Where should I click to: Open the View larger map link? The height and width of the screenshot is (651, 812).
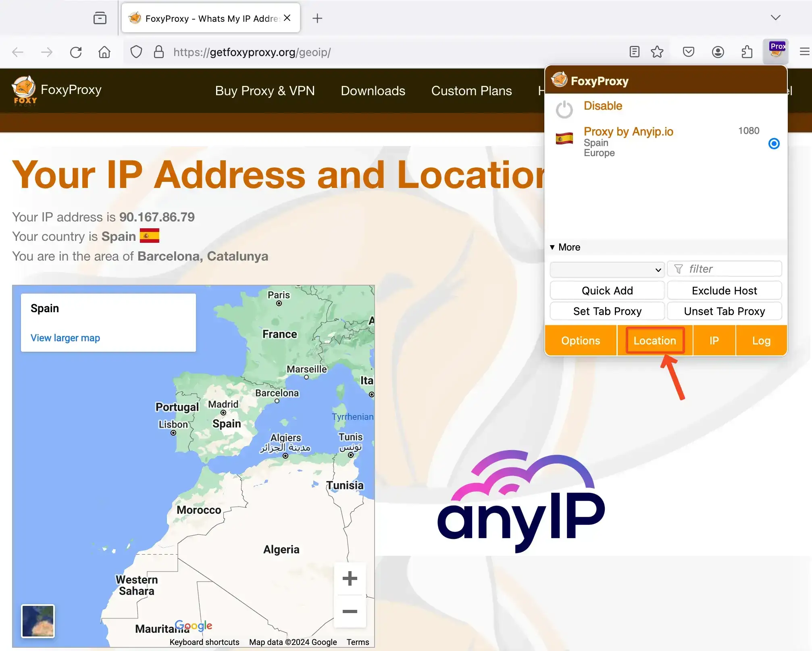coord(65,338)
